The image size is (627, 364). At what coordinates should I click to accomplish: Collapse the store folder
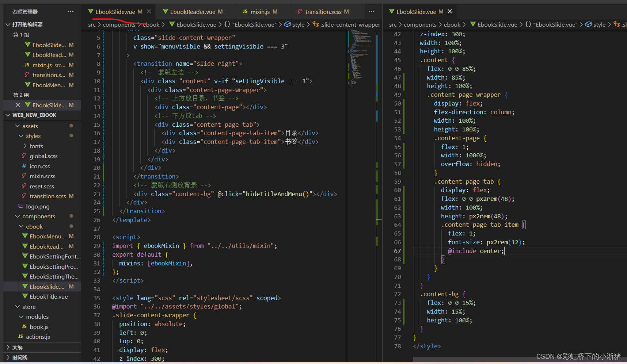click(17, 307)
